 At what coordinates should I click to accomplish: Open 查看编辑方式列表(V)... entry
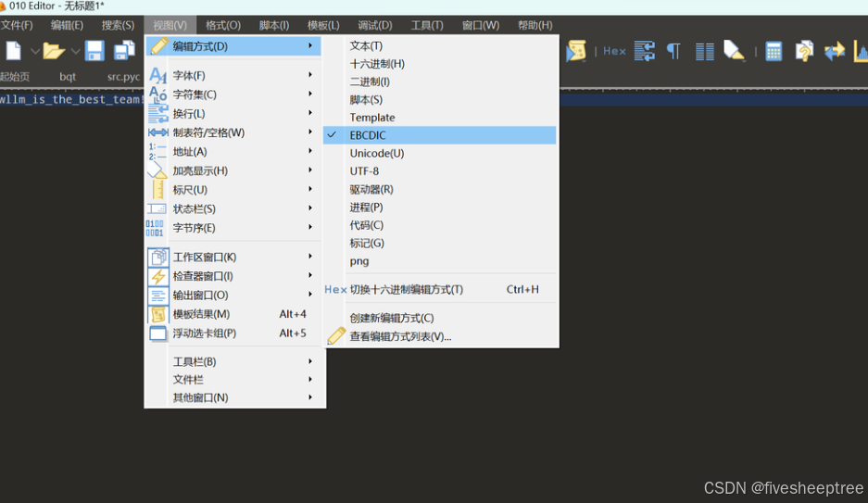pos(439,336)
